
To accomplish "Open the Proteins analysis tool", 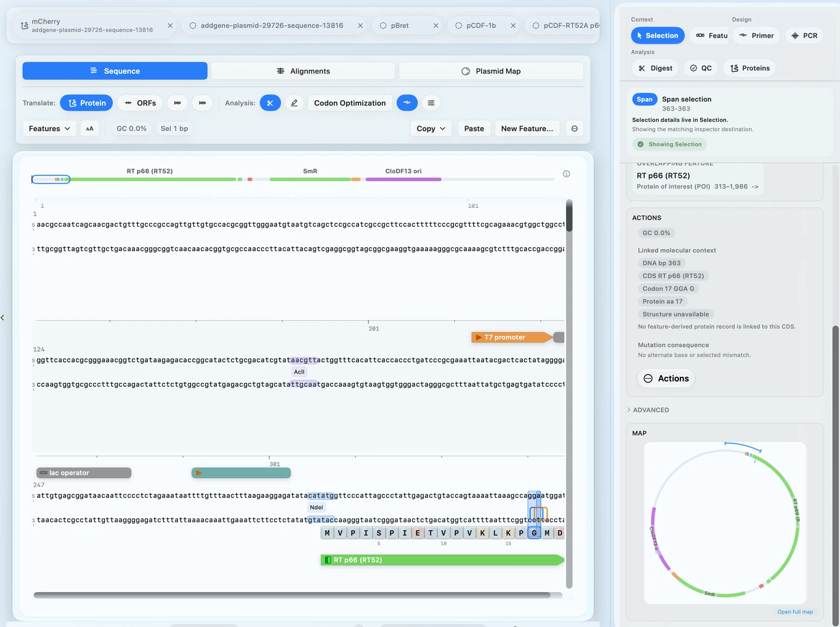I will coord(750,68).
